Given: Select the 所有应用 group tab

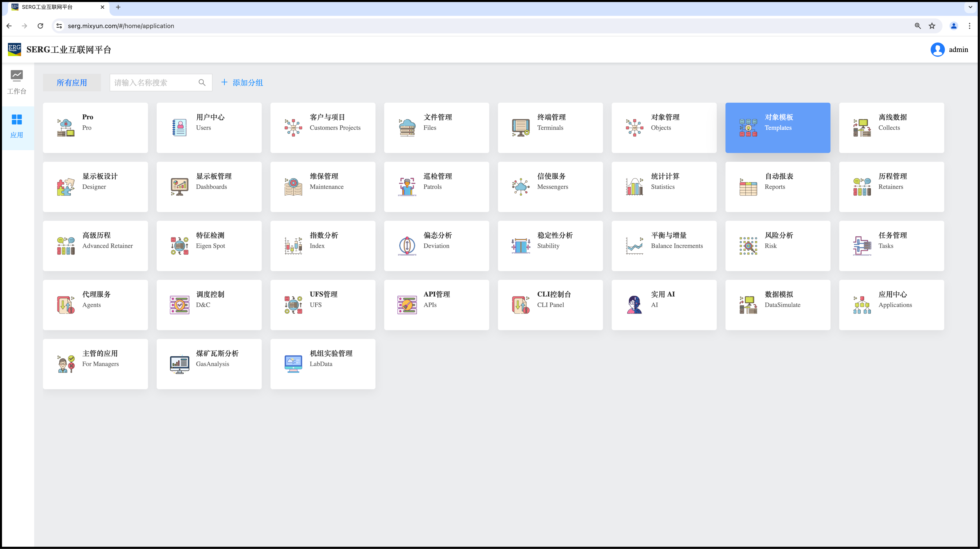Looking at the screenshot, I should pos(72,83).
